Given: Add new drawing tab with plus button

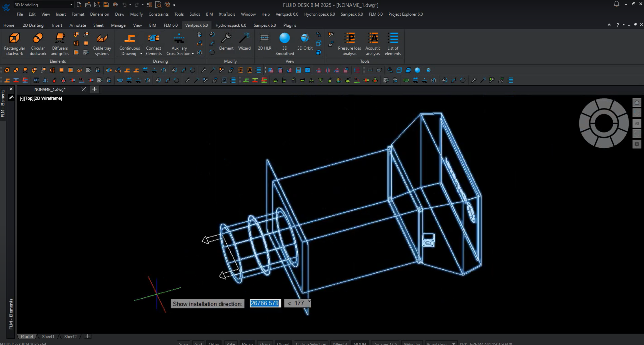Looking at the screenshot, I should click(94, 89).
